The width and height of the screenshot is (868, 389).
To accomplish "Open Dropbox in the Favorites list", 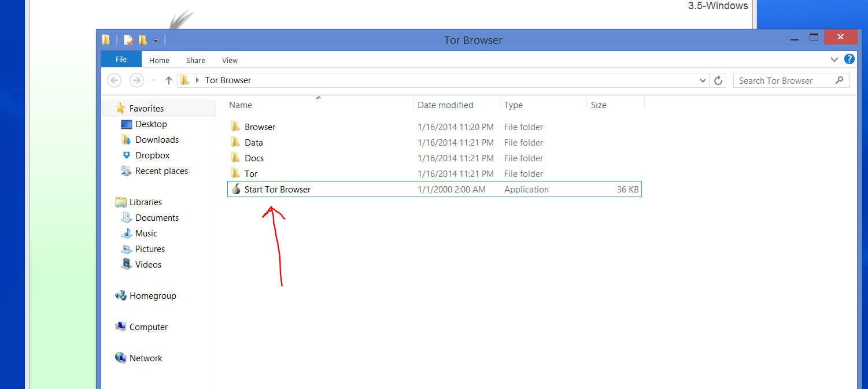I will (153, 155).
